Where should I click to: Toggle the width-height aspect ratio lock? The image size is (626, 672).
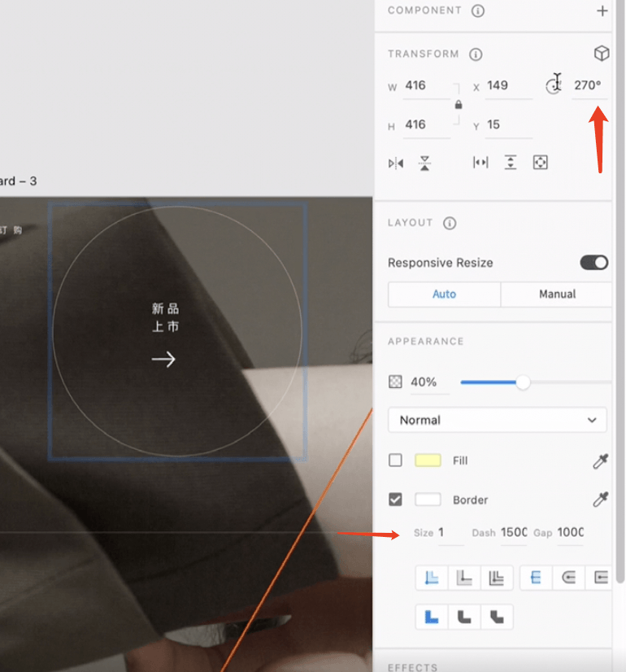click(x=459, y=105)
